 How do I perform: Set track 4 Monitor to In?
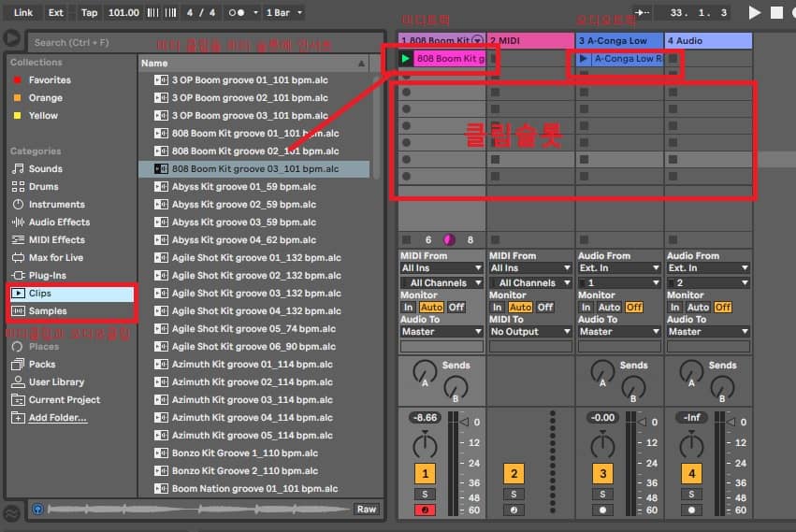pos(674,307)
